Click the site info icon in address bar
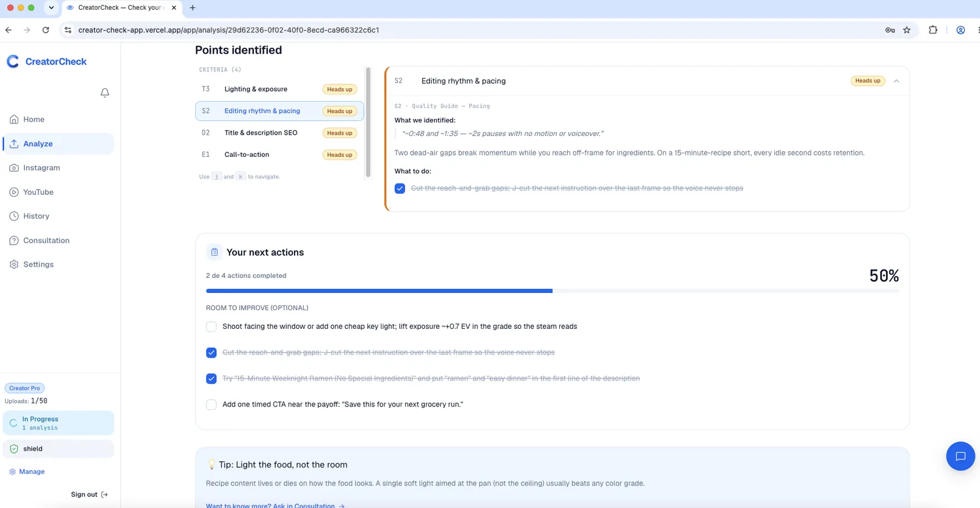 tap(68, 30)
